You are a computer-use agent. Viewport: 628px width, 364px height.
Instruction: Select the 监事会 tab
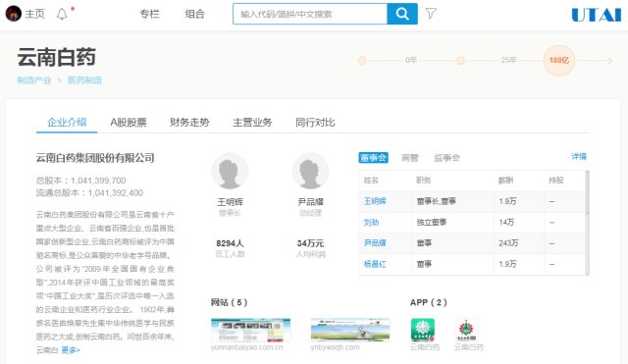[446, 158]
